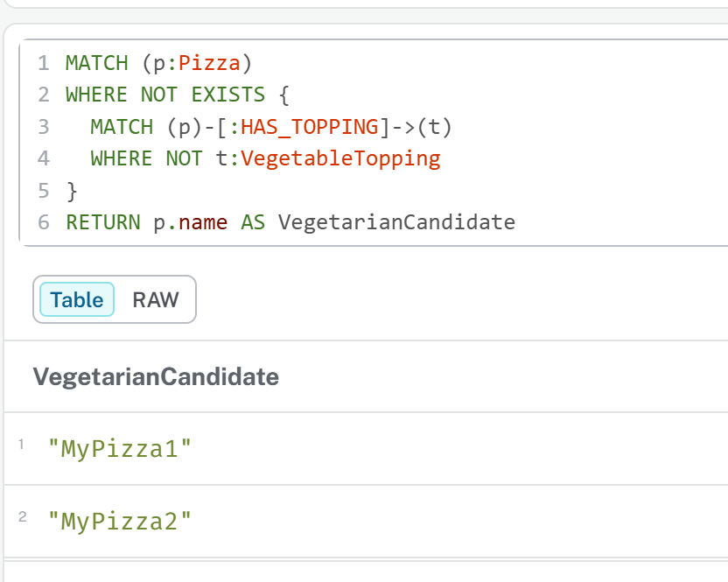
Task: Click the Pizza label in line 1
Action: click(x=209, y=63)
